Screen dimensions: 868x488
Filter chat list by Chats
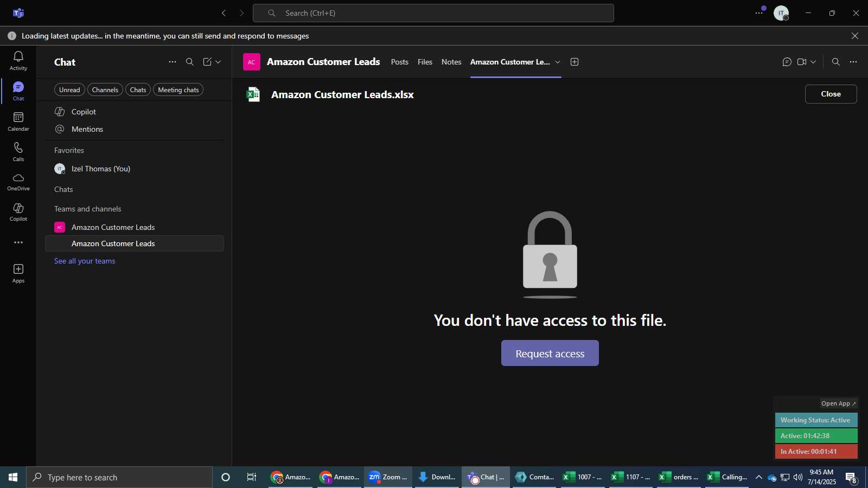[138, 90]
